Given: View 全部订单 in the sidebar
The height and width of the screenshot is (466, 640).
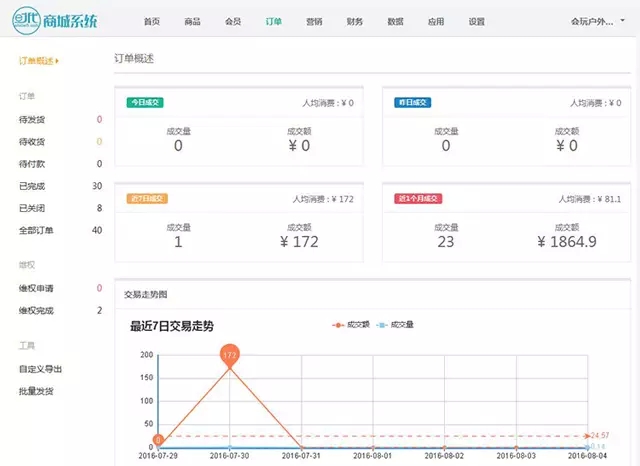Looking at the screenshot, I should 36,230.
